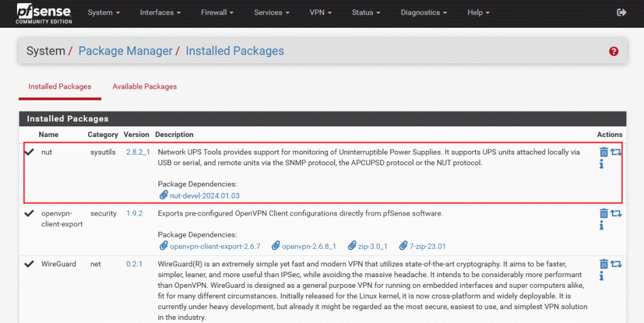View info for the nut package
644x323 pixels.
coord(602,164)
